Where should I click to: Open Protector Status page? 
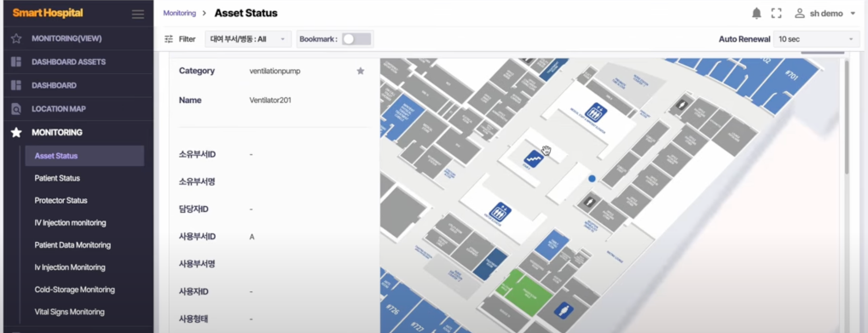point(61,200)
